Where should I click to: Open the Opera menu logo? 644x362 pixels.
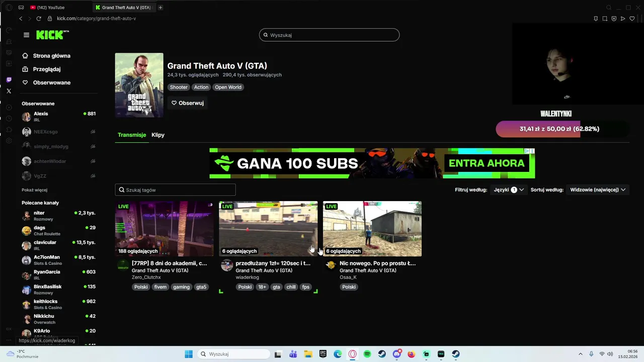click(x=9, y=8)
